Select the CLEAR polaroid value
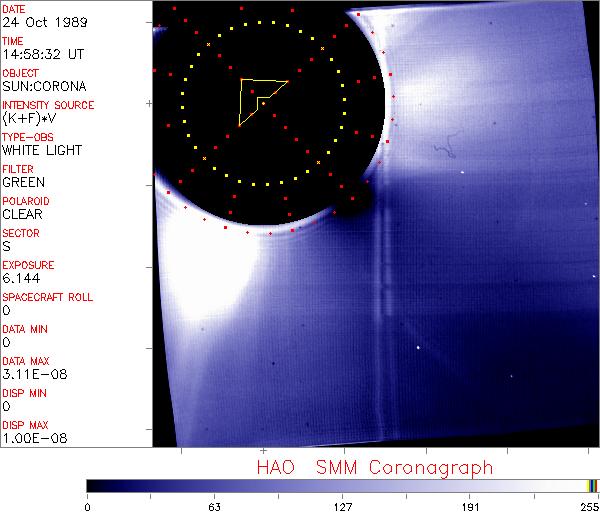Viewport: 600px width, 512px height. (x=22, y=215)
